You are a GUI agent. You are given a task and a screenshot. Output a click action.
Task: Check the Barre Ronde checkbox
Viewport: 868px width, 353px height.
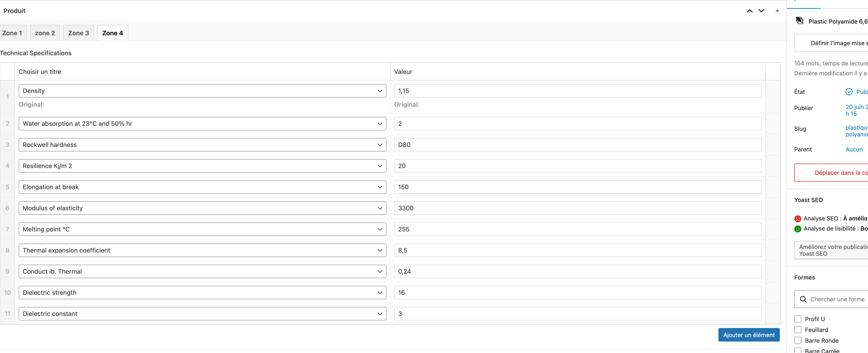point(798,340)
